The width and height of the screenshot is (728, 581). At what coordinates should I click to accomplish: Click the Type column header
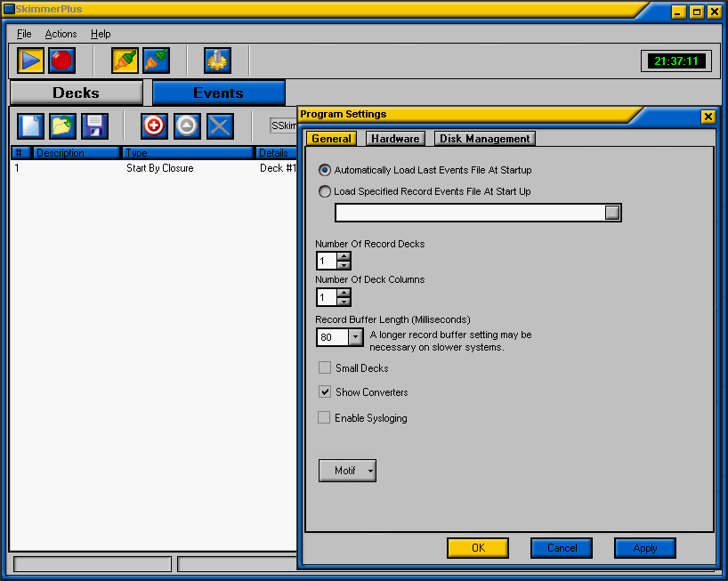coord(189,153)
